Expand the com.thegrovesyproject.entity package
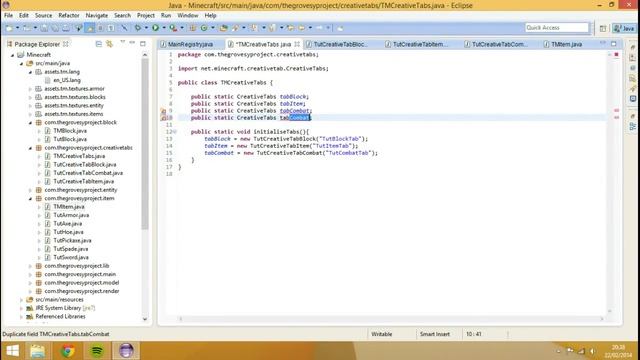Screen dimensions: 640x360 pos(31,190)
